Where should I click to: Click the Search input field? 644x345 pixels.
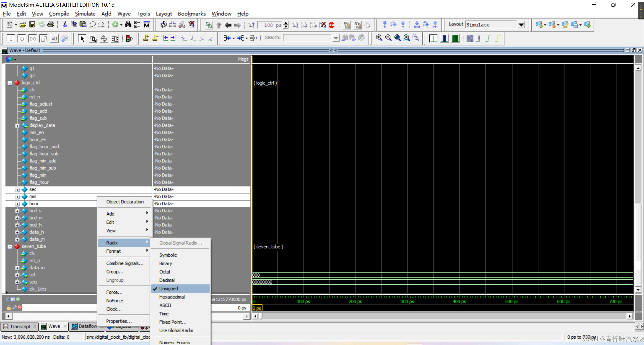point(308,38)
